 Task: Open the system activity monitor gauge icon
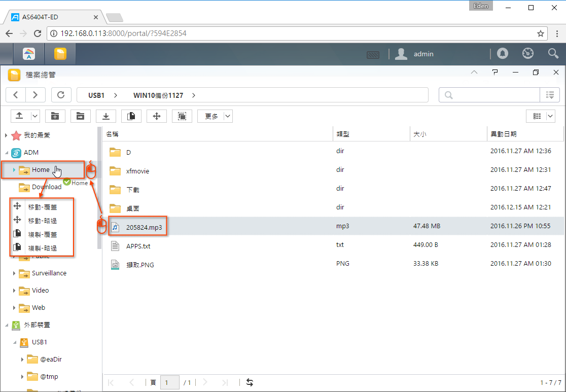point(528,53)
